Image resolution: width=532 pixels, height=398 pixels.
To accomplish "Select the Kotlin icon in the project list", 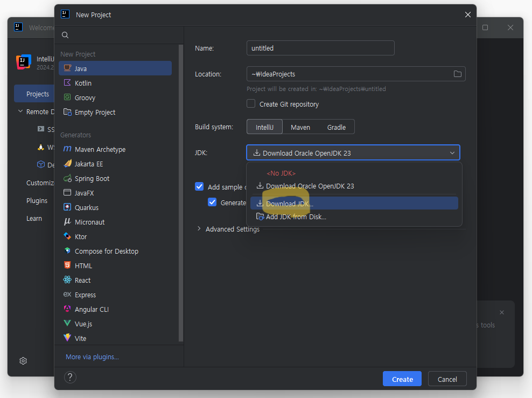I will click(x=67, y=82).
